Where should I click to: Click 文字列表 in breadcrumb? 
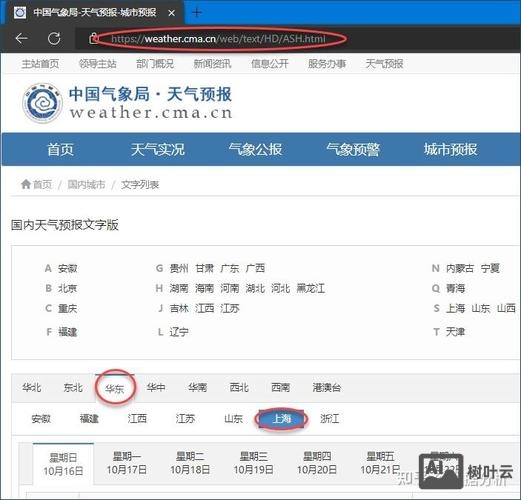pyautogui.click(x=140, y=184)
